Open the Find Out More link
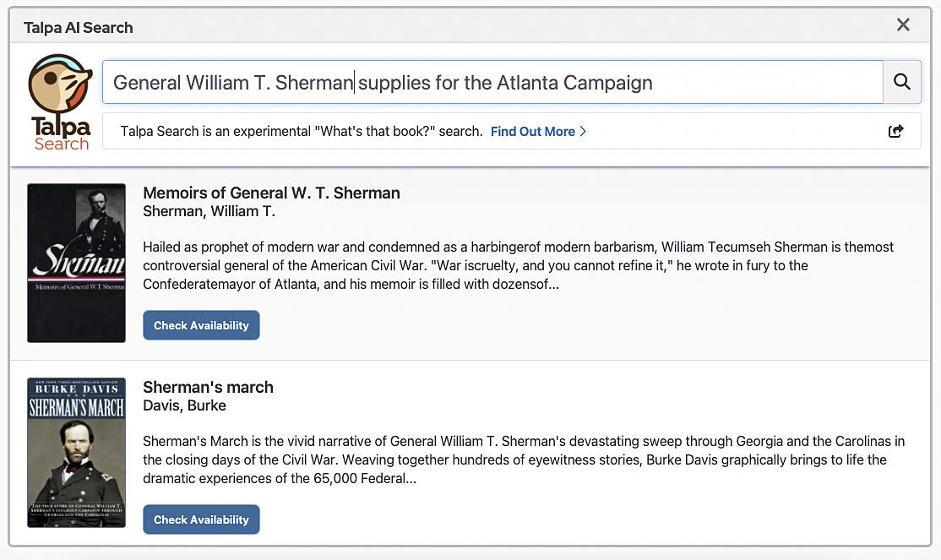Viewport: 941px width, 560px height. [x=532, y=131]
